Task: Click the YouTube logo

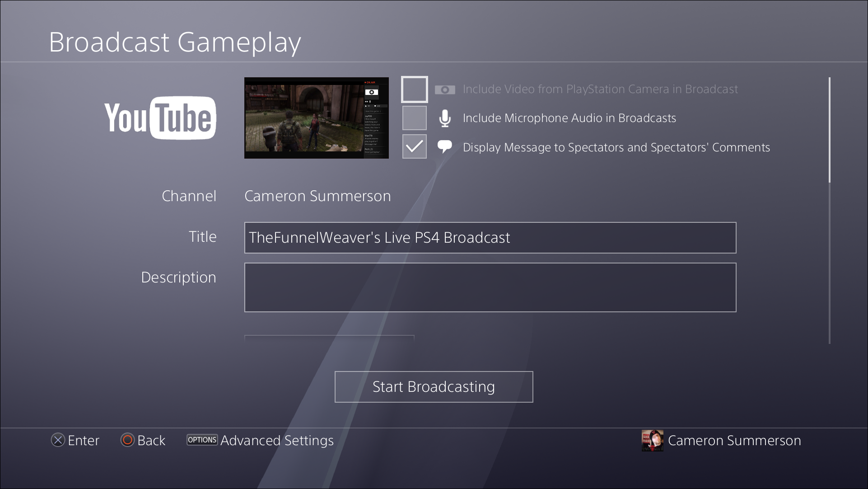Action: coord(160,118)
